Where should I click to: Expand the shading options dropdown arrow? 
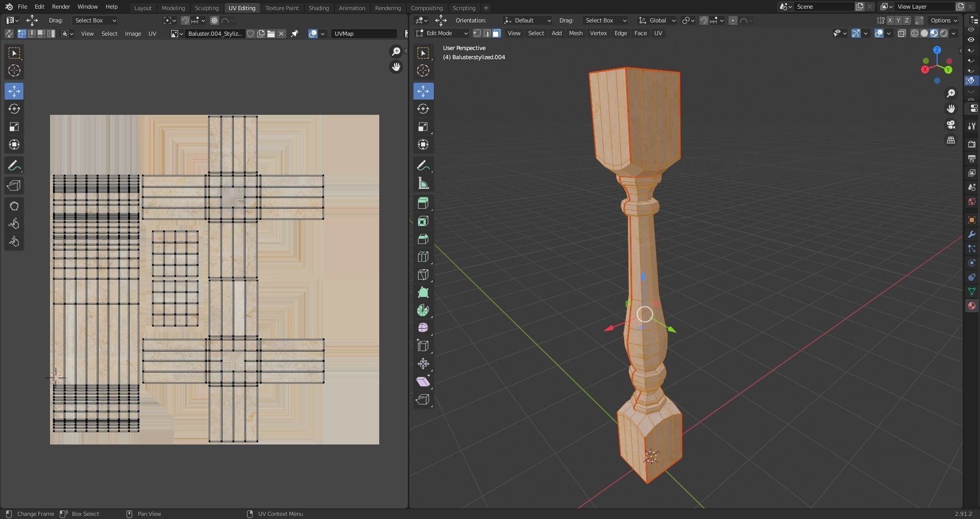[954, 33]
